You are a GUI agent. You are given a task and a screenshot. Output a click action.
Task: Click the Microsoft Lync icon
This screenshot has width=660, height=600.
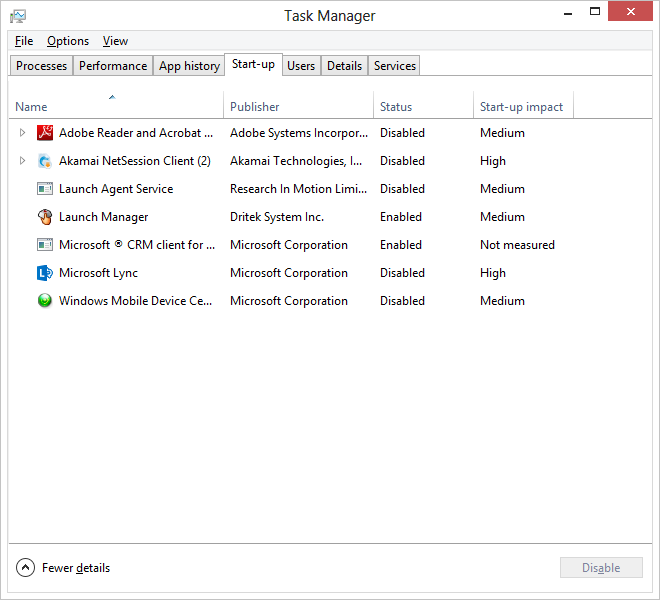pos(45,273)
